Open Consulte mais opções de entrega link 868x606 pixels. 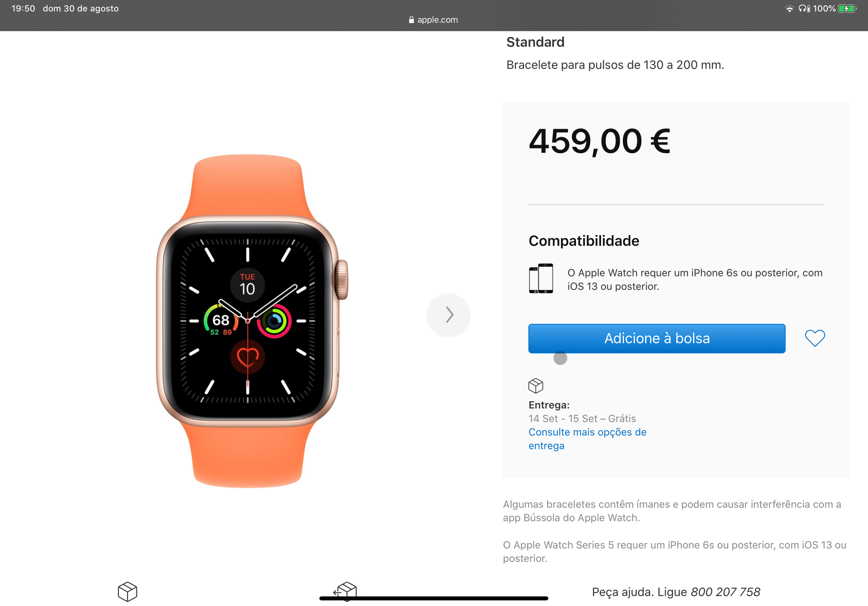[x=587, y=439]
